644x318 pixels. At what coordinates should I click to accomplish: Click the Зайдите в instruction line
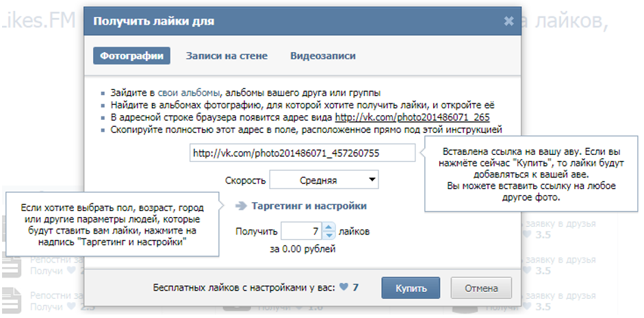246,93
